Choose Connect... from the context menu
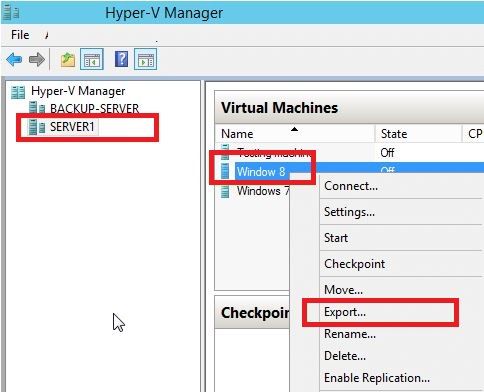Screen dimensions: 484x392 tap(401, 186)
